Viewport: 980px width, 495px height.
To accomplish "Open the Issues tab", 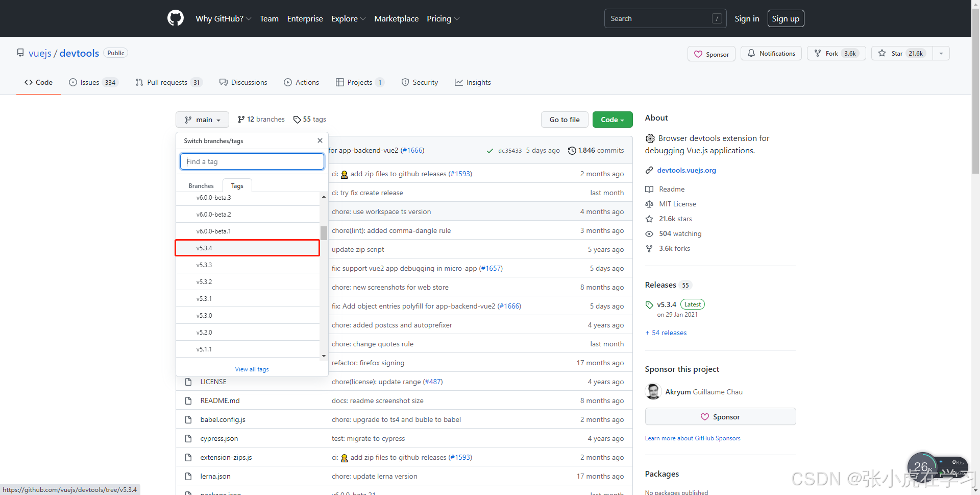I will click(93, 82).
